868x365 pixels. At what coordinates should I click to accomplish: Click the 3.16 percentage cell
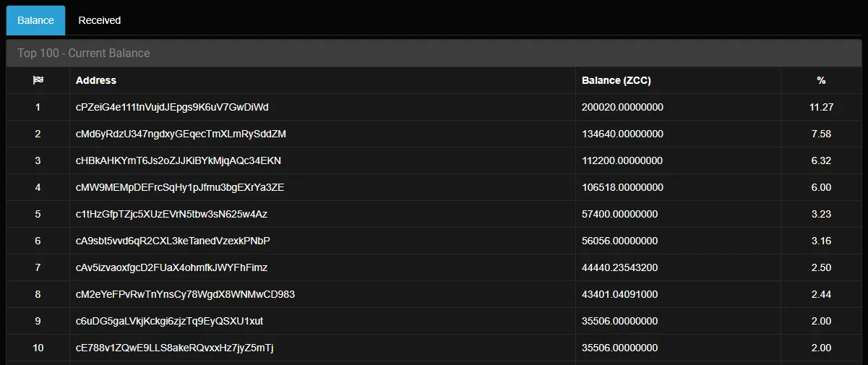coord(822,241)
